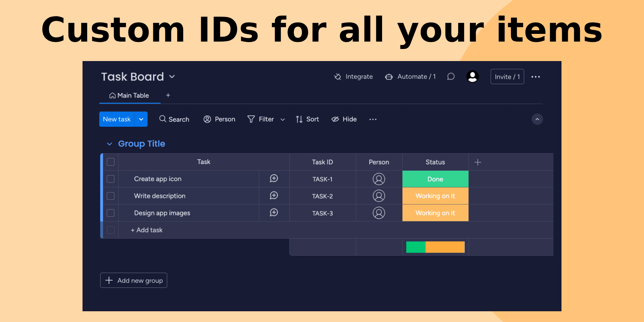This screenshot has height=322, width=644.
Task: Change Write description Working on it status
Action: coord(435,196)
